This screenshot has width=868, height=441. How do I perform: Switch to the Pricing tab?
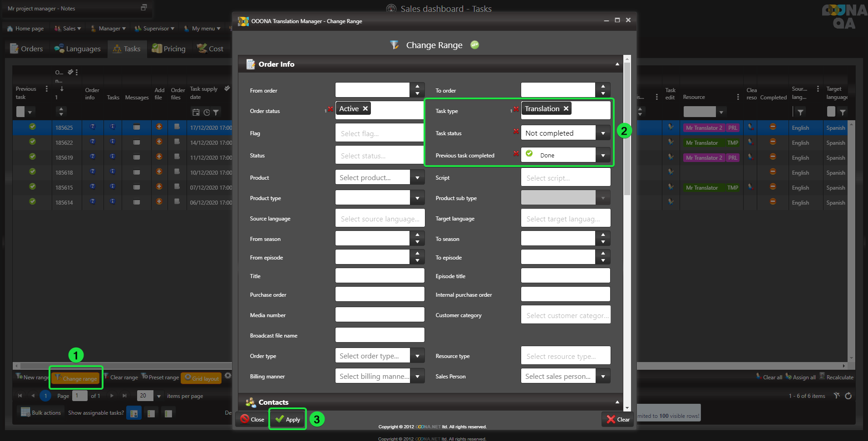(x=169, y=49)
